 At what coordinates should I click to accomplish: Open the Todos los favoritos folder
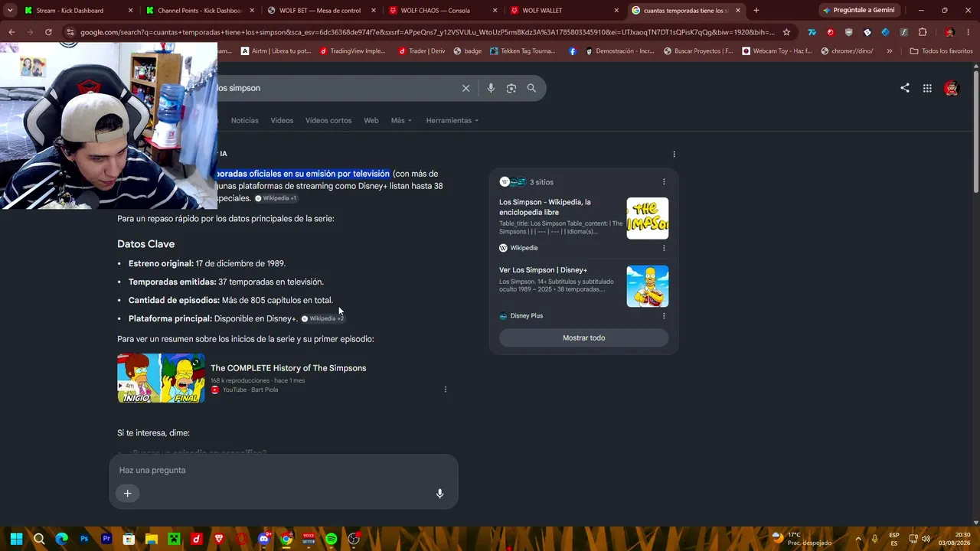(941, 51)
